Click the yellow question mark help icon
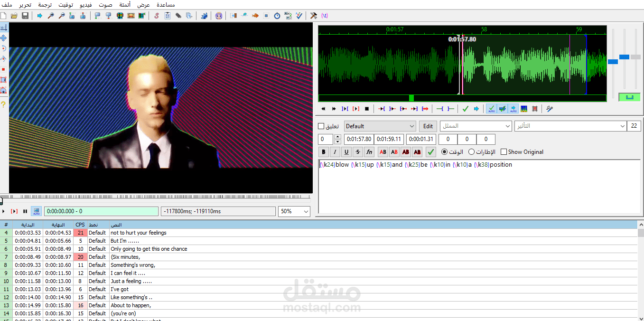 3,104
